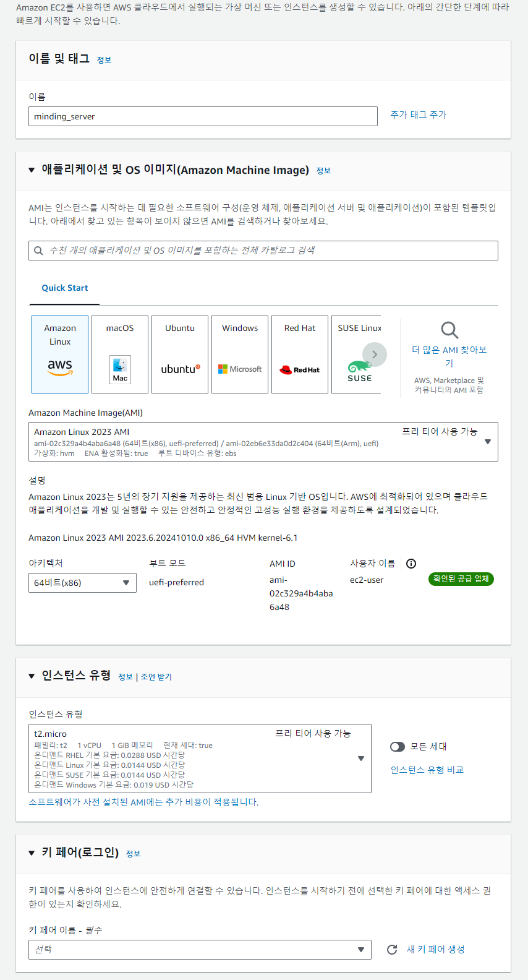The width and height of the screenshot is (528, 980).
Task: Click the Red Hat logo
Action: 300,370
